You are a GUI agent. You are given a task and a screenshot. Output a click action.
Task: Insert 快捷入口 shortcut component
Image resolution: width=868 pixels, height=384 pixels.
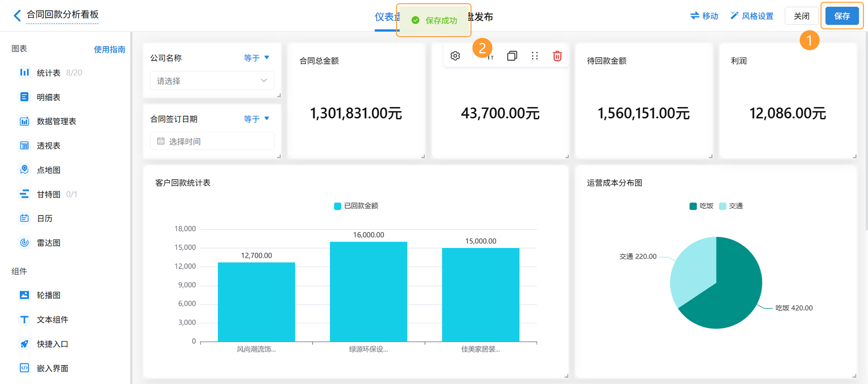pyautogui.click(x=52, y=344)
